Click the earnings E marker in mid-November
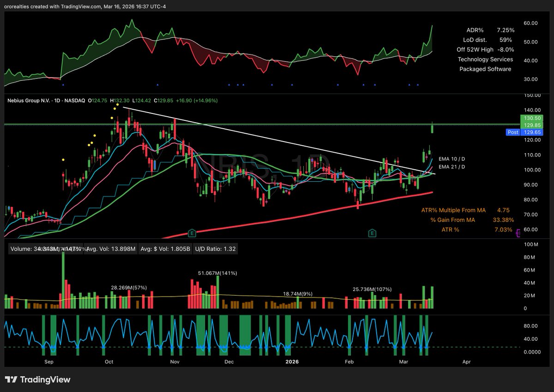Image resolution: width=554 pixels, height=392 pixels. (x=192, y=234)
